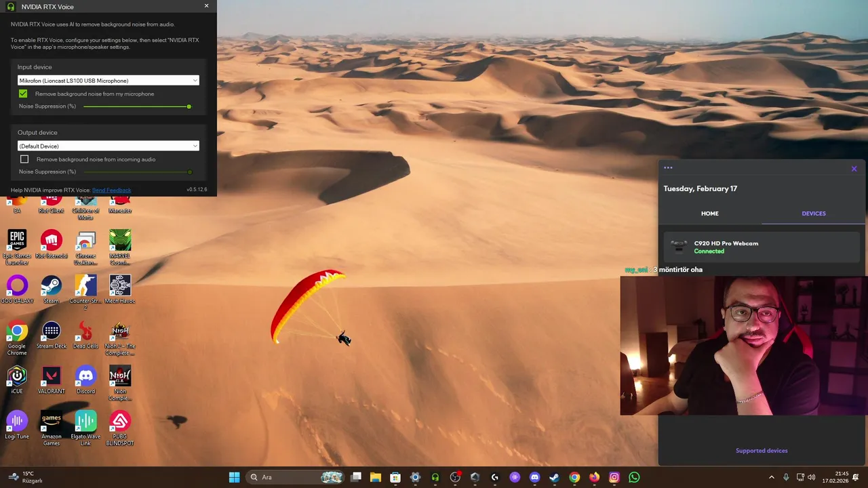Image resolution: width=868 pixels, height=488 pixels.
Task: Click the Send Feedback link
Action: coord(112,190)
